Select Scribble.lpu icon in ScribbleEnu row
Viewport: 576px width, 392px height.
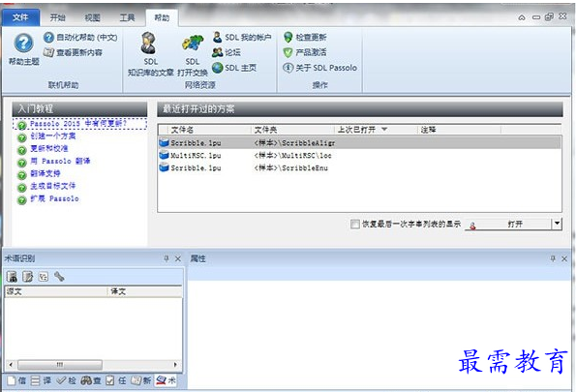pyautogui.click(x=164, y=167)
